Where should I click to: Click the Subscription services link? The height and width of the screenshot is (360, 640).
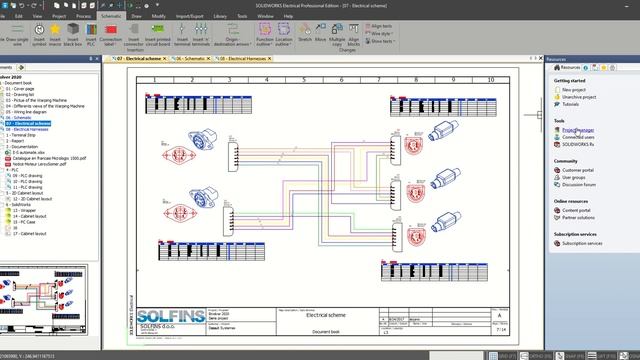(582, 243)
